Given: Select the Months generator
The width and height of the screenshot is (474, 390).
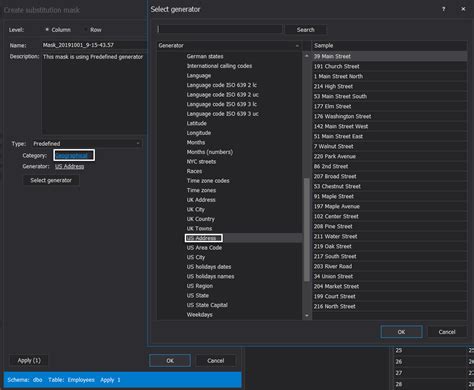Looking at the screenshot, I should [x=196, y=142].
